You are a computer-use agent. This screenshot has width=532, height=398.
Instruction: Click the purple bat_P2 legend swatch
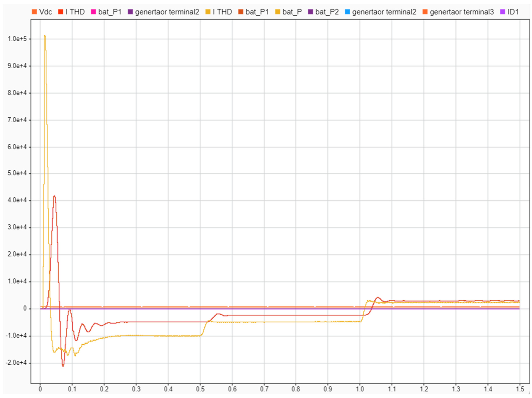(310, 12)
